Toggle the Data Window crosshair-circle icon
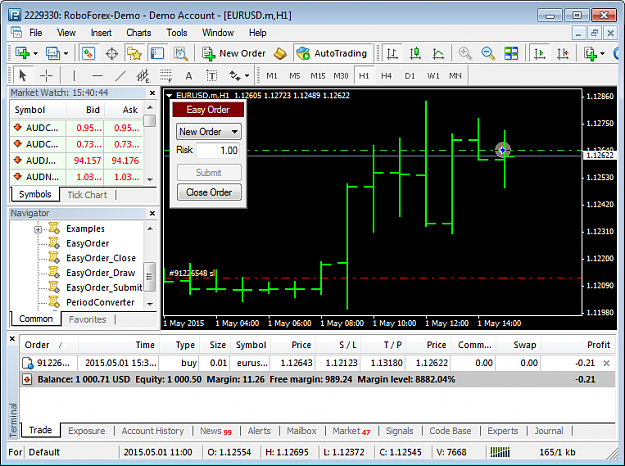 pos(112,53)
